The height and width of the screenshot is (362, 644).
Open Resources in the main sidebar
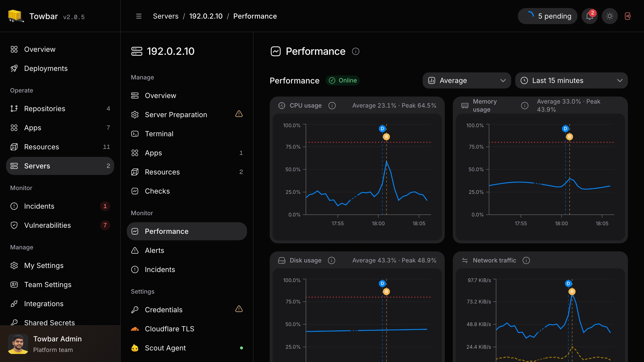(60, 147)
